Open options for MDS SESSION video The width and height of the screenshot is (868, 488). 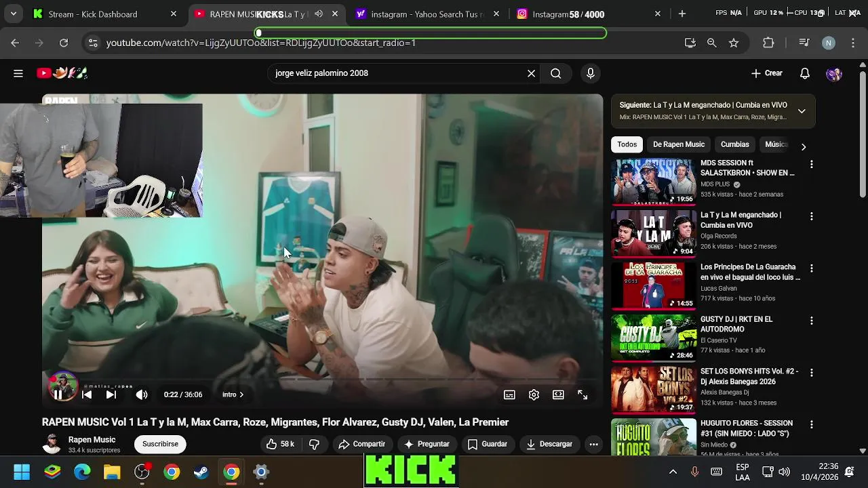811,164
